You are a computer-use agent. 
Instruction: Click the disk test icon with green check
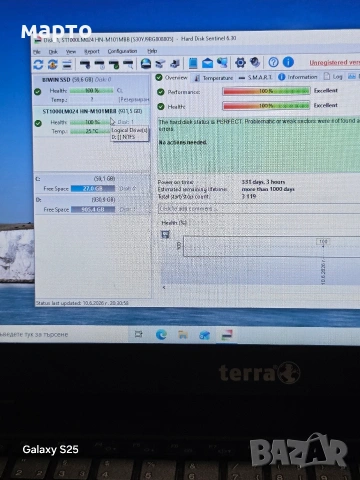click(114, 64)
